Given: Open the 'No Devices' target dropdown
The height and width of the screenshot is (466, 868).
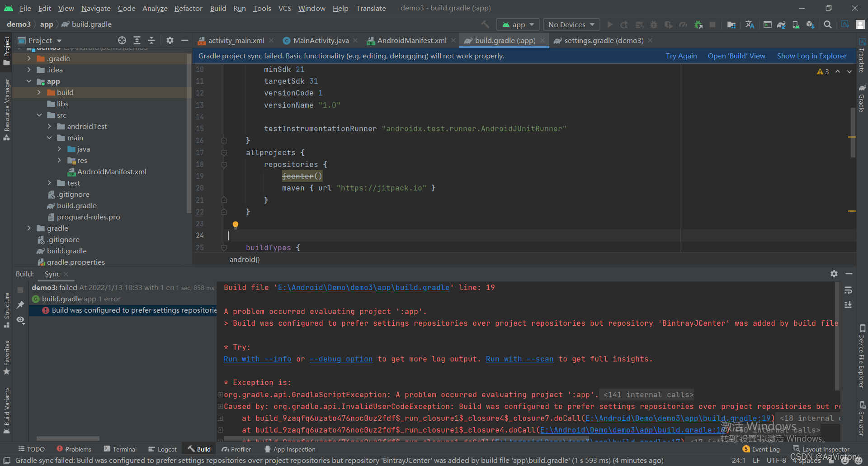Looking at the screenshot, I should [x=571, y=24].
